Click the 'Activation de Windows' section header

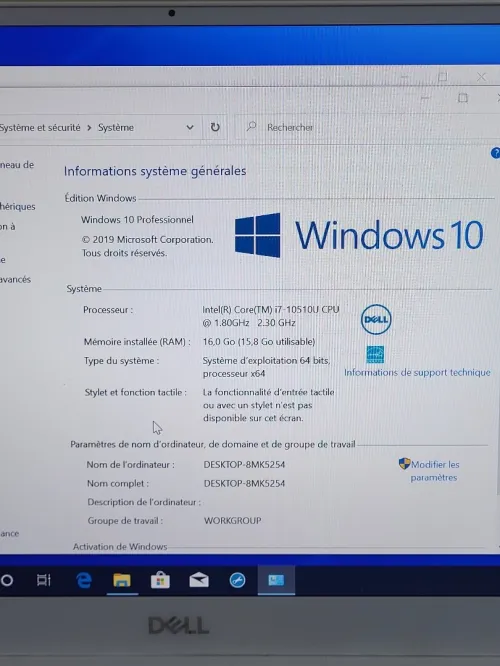[120, 547]
